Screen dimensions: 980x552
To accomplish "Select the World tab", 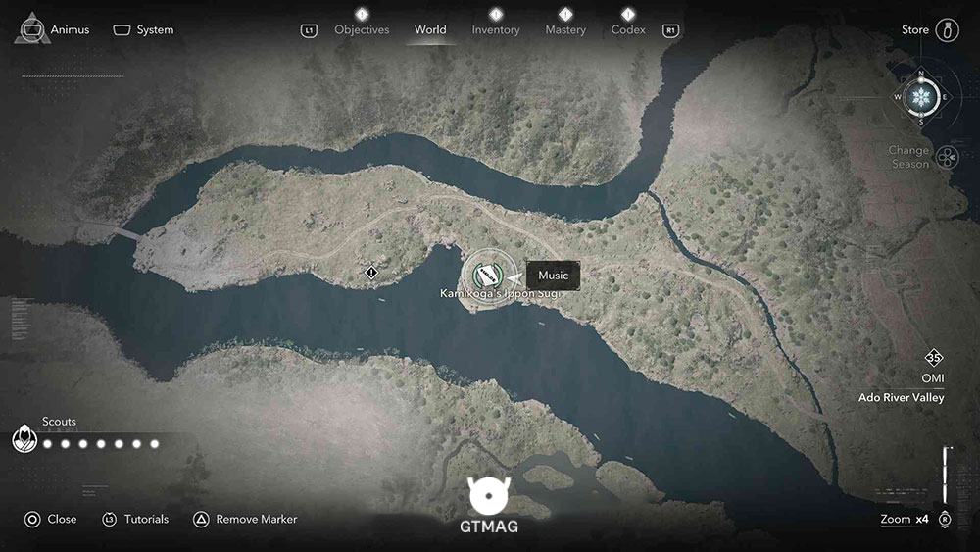I will tap(430, 30).
